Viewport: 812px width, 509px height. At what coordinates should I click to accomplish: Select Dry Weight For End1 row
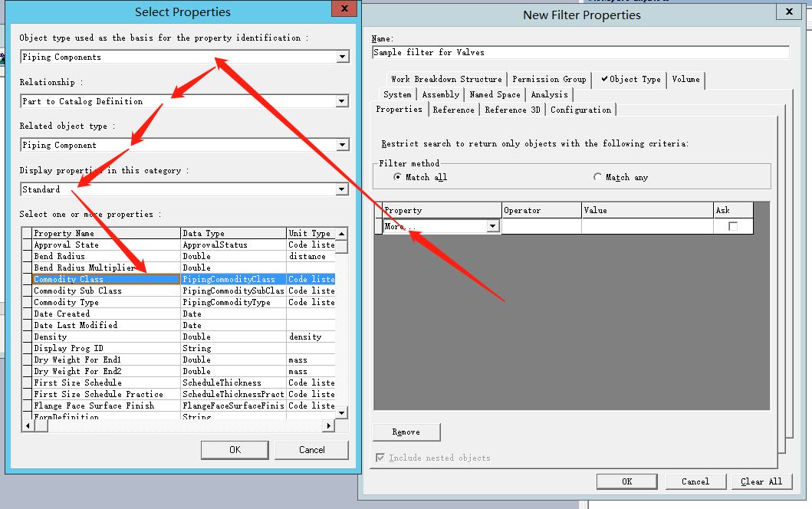[179, 360]
